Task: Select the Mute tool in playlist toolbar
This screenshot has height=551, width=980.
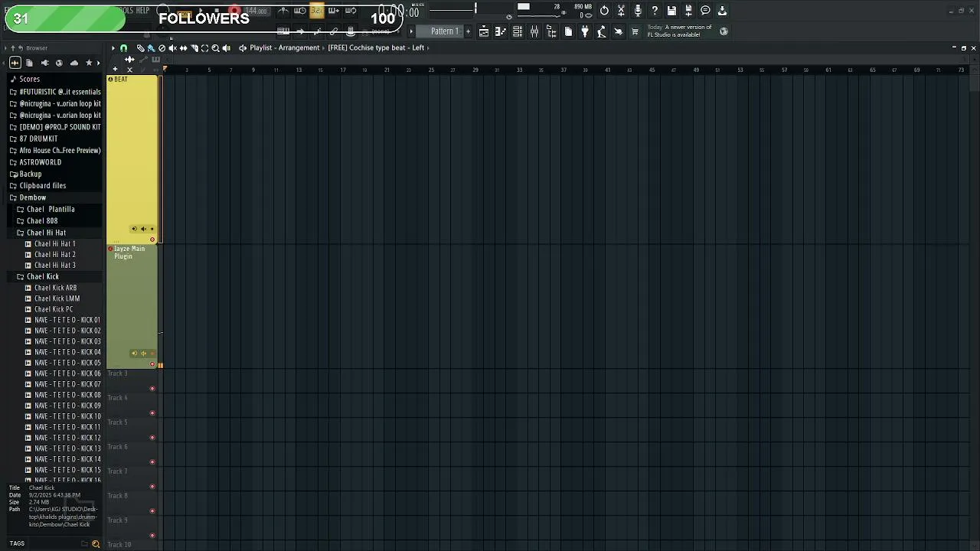Action: point(172,48)
